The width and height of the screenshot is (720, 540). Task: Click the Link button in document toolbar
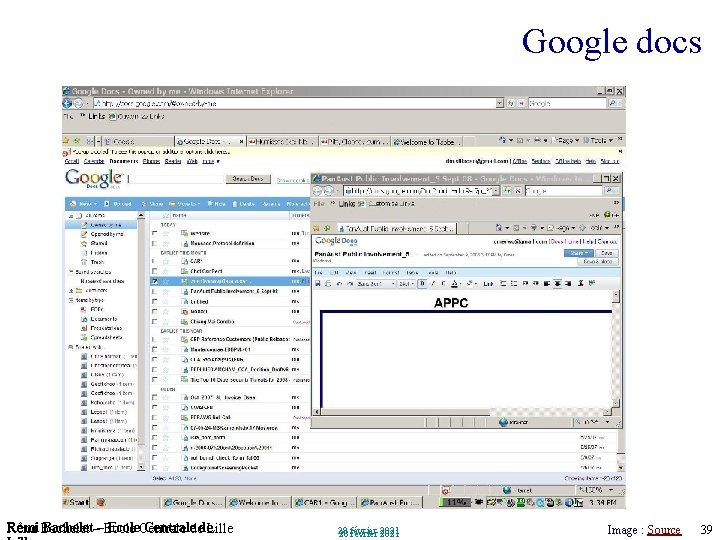coord(488,284)
